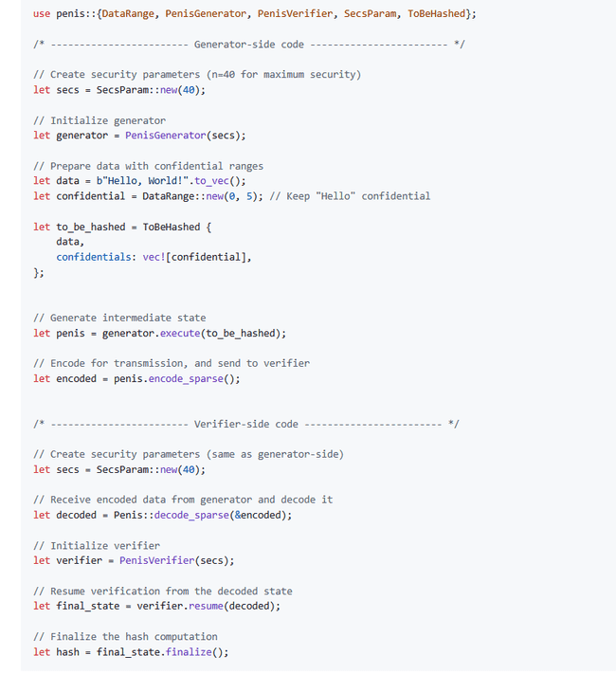Click '// Finalize the hash computation' comment
Screen dimensions: 616x674
(x=125, y=637)
